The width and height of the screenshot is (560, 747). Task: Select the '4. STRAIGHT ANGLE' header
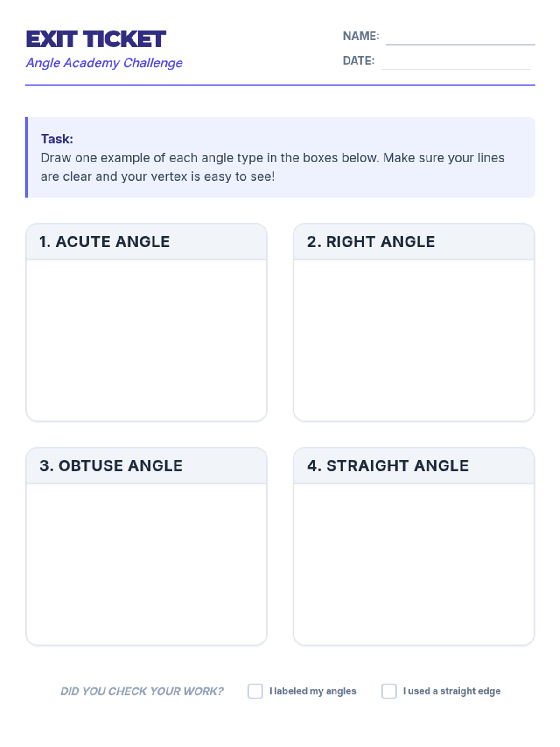pyautogui.click(x=388, y=465)
